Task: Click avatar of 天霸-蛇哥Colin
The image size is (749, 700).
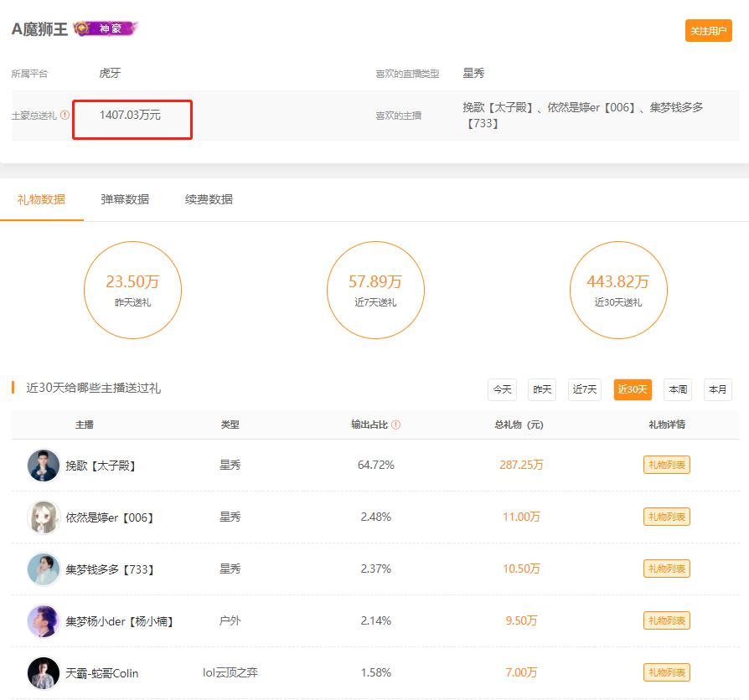Action: pos(44,673)
